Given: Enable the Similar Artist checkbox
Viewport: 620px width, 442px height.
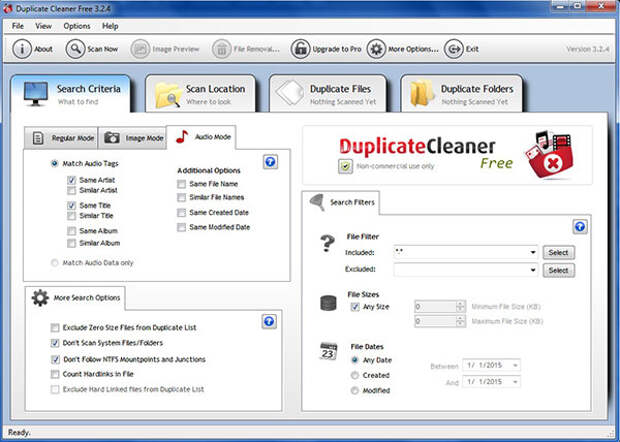Looking at the screenshot, I should tap(71, 191).
